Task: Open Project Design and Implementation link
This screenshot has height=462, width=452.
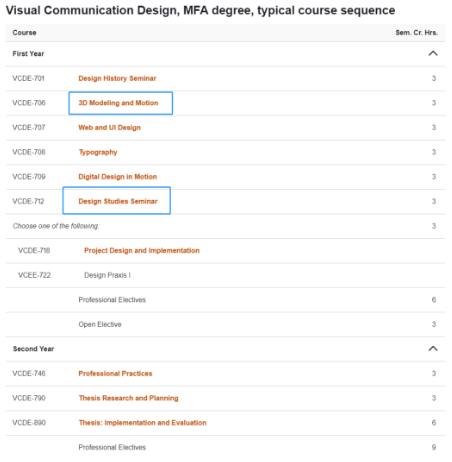Action: (x=142, y=251)
